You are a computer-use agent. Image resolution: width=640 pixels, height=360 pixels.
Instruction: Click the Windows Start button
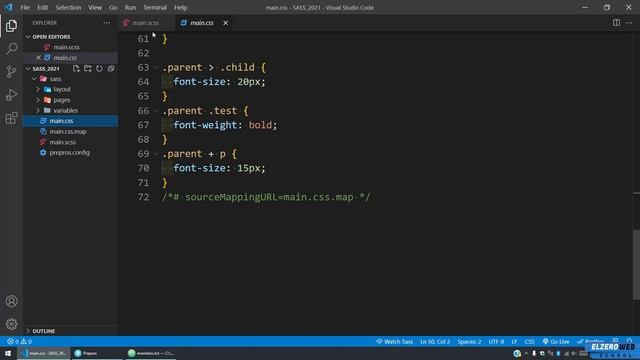click(8, 353)
